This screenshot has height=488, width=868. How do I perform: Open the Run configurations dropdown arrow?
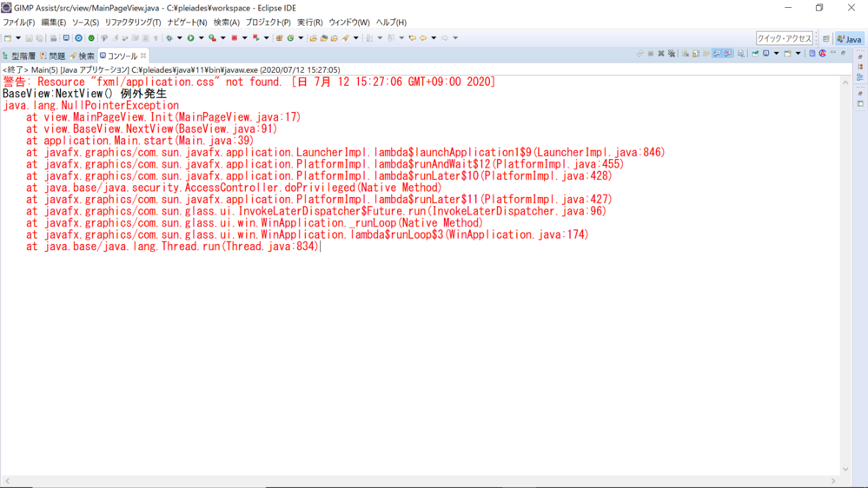201,38
